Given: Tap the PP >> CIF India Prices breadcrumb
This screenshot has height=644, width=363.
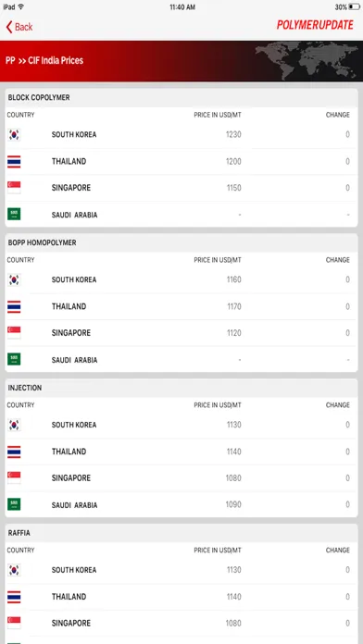Looking at the screenshot, I should pyautogui.click(x=44, y=61).
